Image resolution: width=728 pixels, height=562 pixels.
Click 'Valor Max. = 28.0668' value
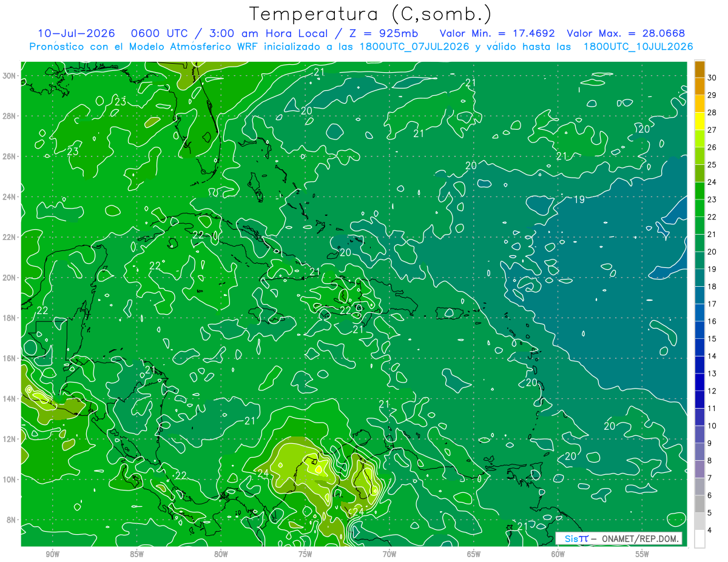click(x=626, y=33)
